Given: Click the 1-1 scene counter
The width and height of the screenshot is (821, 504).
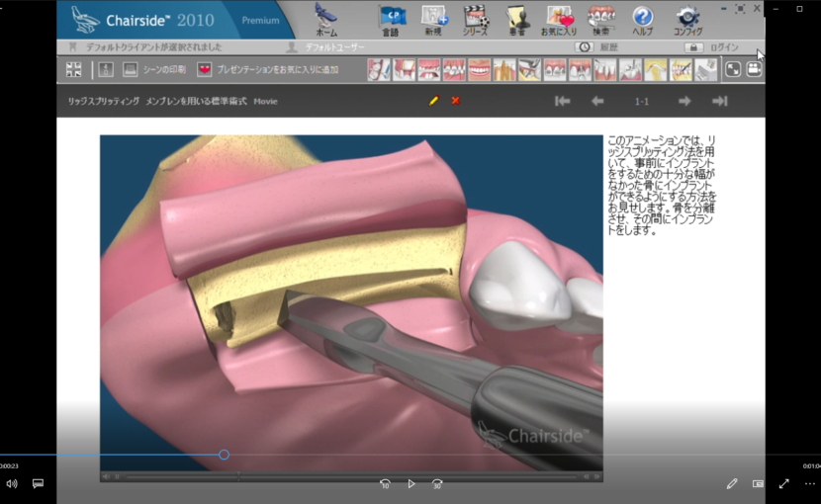Looking at the screenshot, I should coord(641,101).
